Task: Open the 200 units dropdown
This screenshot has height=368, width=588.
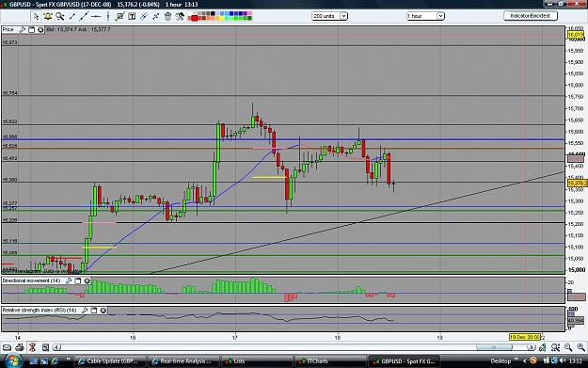Action: 329,16
